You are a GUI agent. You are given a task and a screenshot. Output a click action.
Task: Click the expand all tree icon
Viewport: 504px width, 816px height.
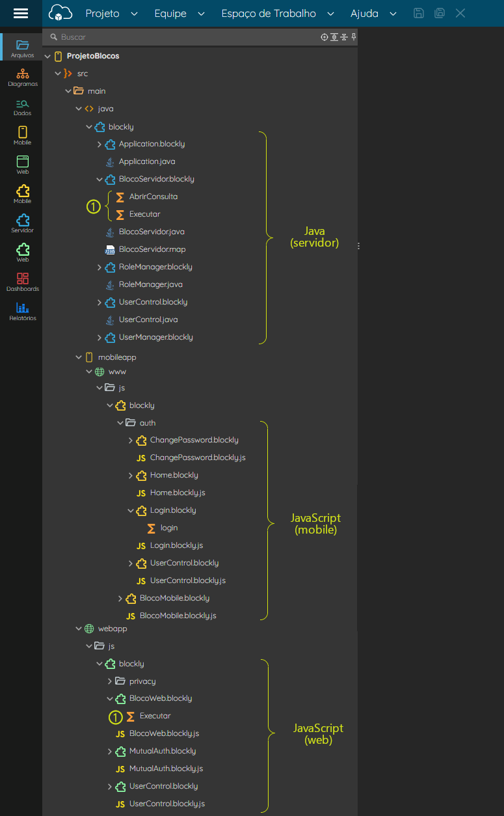(334, 37)
